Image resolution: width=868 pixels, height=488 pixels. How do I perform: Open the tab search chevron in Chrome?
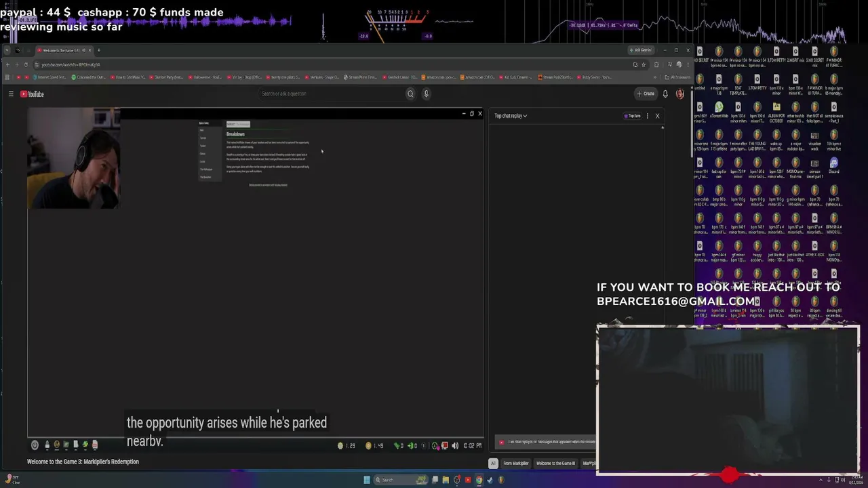tap(7, 50)
